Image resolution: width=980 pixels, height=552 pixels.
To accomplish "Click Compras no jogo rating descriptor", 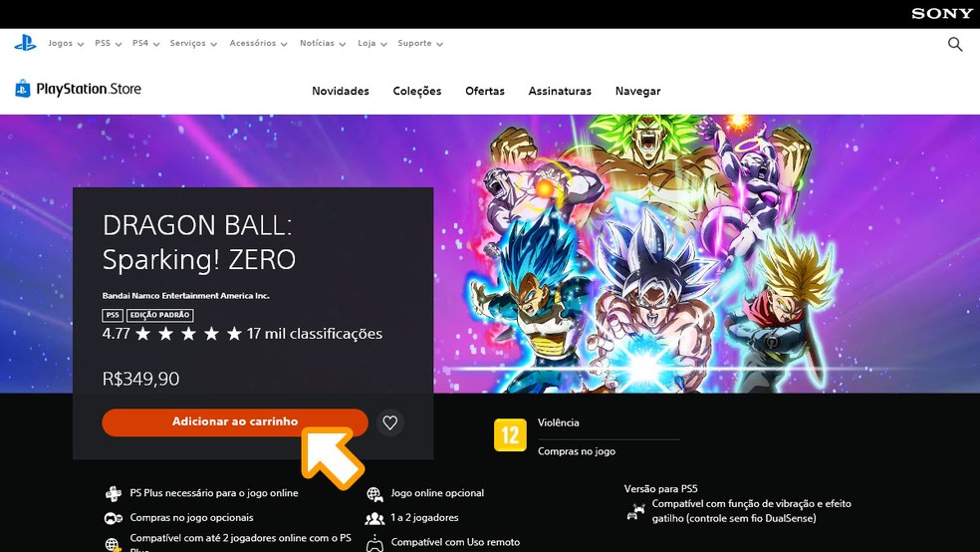I will tap(577, 451).
